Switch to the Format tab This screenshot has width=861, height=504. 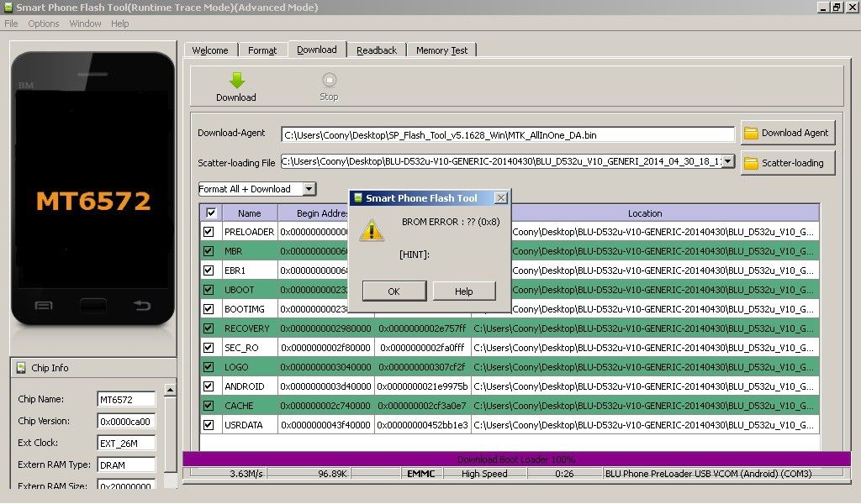(x=262, y=50)
